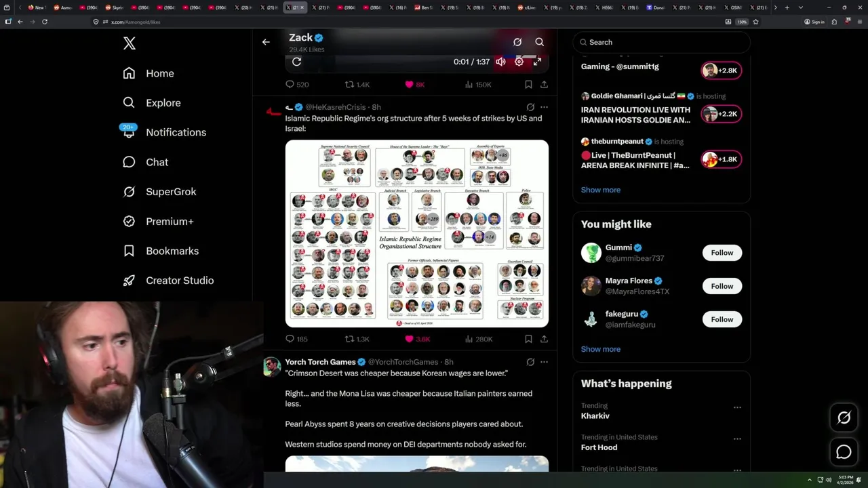Join summit1g space with +2.8K
This screenshot has width=868, height=488.
click(x=721, y=70)
